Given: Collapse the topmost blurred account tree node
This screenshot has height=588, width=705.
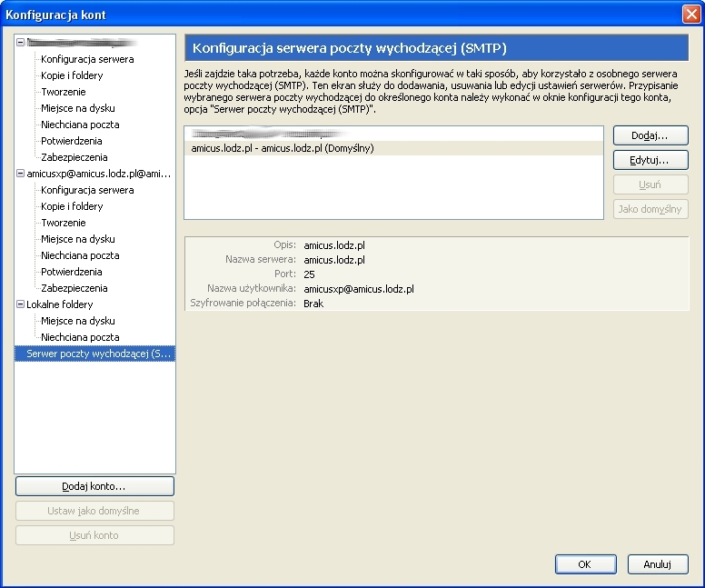Looking at the screenshot, I should click(x=21, y=43).
